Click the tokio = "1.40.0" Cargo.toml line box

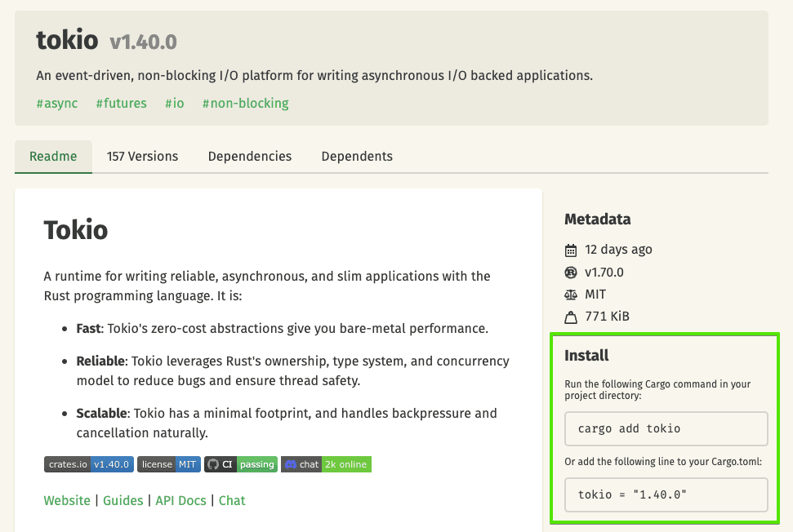coord(666,494)
